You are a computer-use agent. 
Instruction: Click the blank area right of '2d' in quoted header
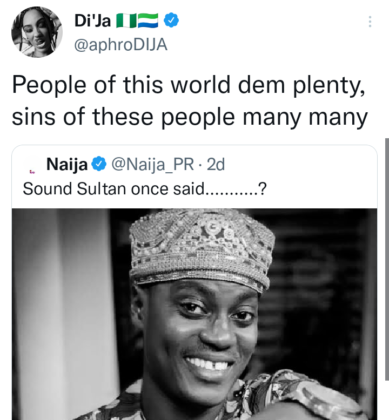pyautogui.click(x=300, y=164)
